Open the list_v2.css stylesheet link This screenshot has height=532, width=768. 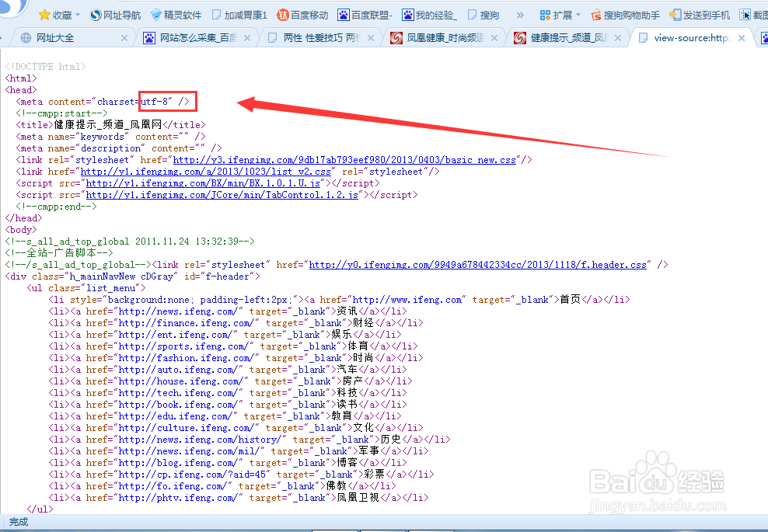(206, 172)
